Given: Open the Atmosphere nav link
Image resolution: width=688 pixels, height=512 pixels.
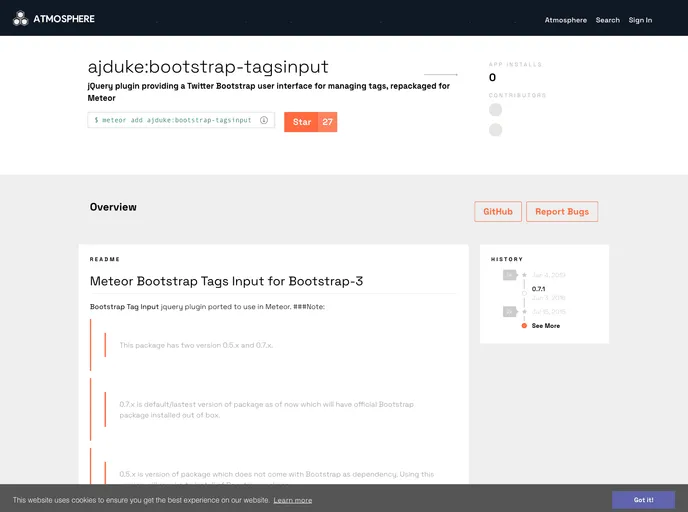Looking at the screenshot, I should coord(566,20).
